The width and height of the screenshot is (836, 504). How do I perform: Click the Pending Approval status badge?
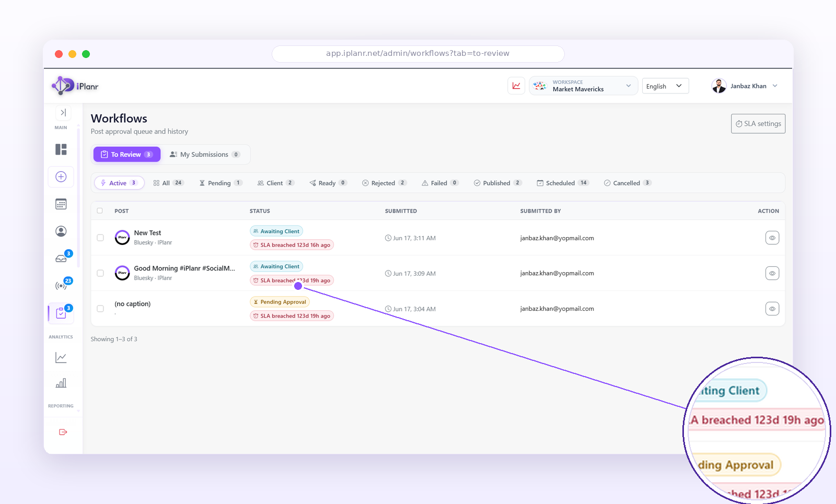280,302
